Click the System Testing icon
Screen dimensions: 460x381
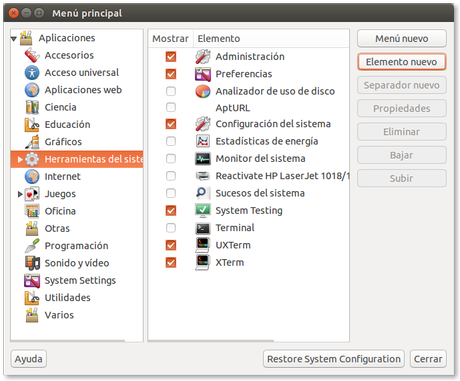point(203,211)
